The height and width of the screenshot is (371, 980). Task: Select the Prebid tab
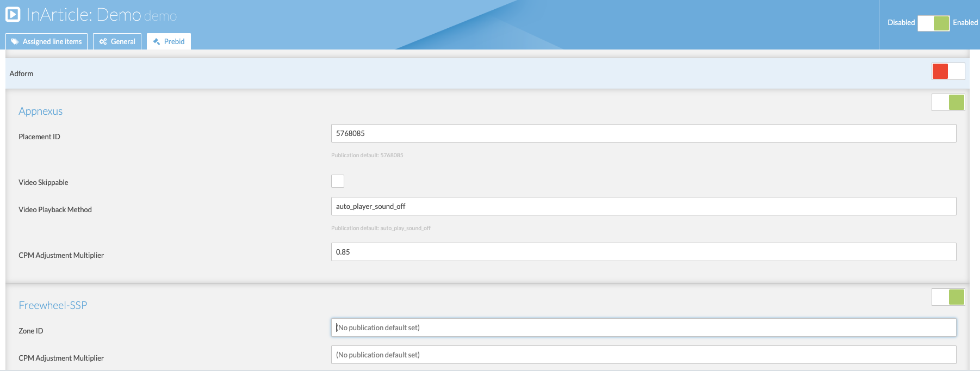click(x=169, y=41)
